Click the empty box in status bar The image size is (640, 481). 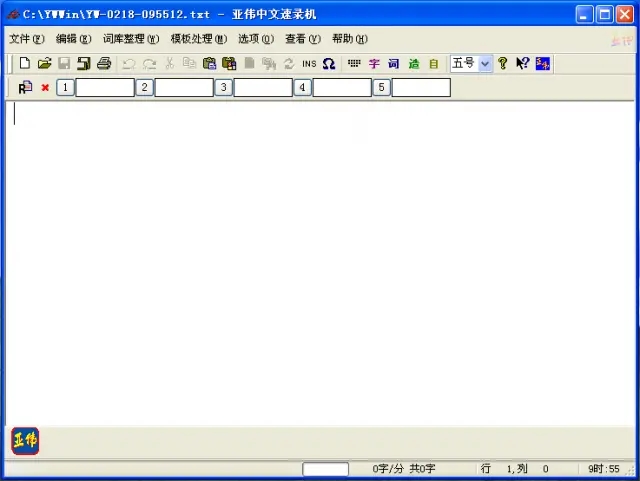(x=325, y=469)
